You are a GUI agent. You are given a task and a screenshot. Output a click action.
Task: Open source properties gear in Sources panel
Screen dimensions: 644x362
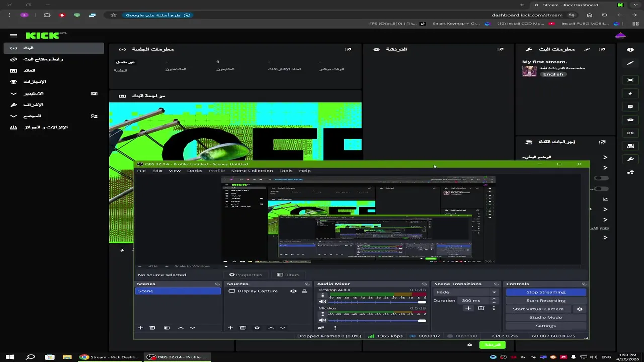tap(257, 328)
